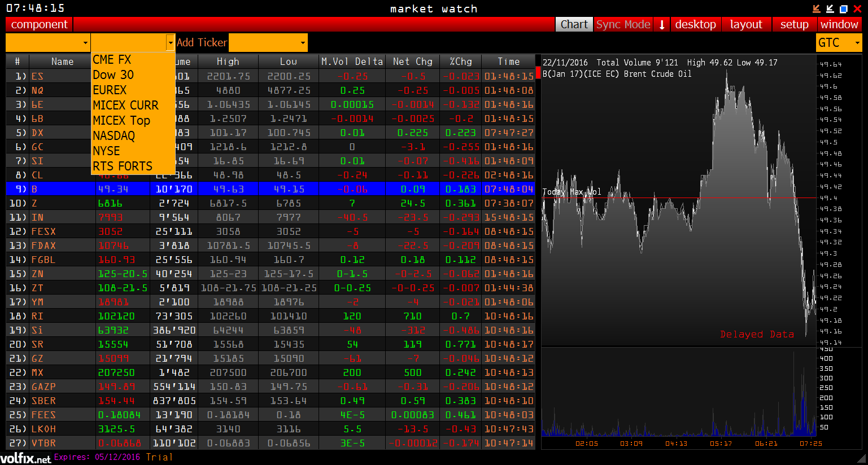Open the component menu
Image resolution: width=868 pixels, height=465 pixels.
tap(39, 24)
